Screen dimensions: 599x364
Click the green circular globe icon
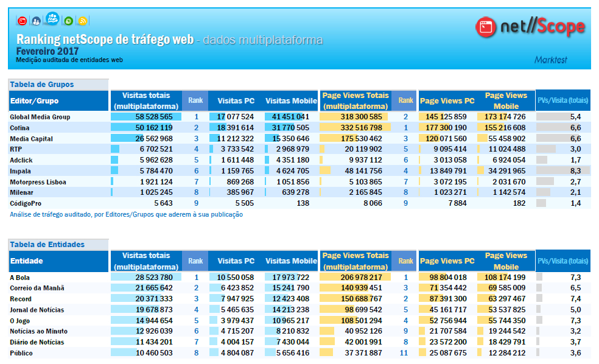click(x=68, y=21)
